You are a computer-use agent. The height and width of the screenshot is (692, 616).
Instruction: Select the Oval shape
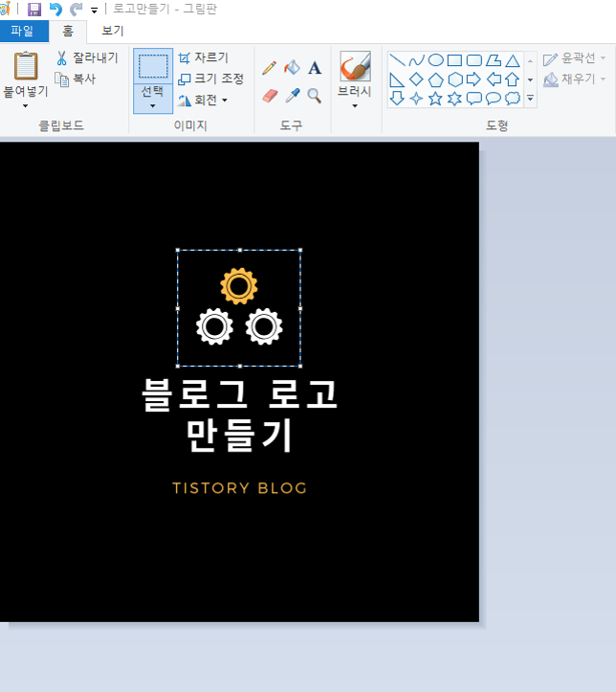[435, 60]
